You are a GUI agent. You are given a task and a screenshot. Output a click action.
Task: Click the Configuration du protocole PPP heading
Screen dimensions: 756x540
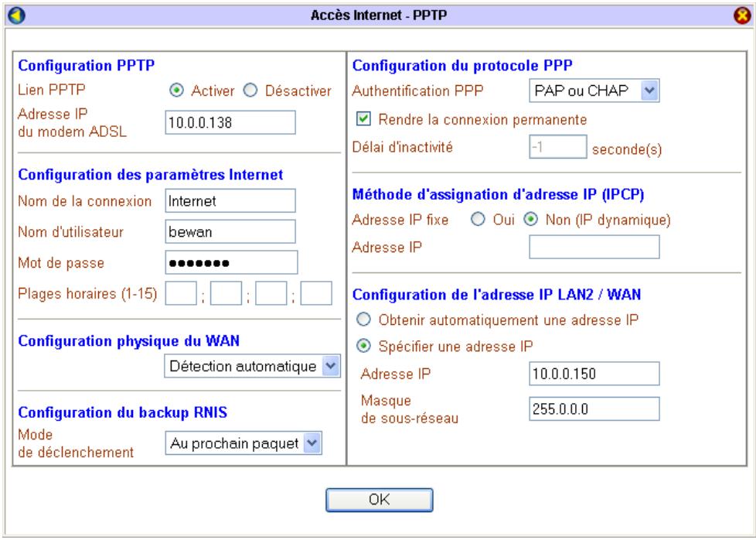click(x=462, y=65)
